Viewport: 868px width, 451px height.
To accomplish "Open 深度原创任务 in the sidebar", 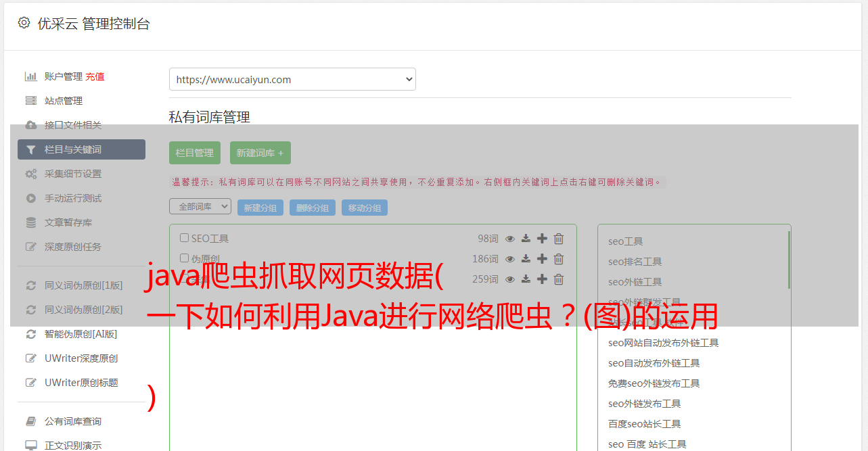I will (73, 247).
